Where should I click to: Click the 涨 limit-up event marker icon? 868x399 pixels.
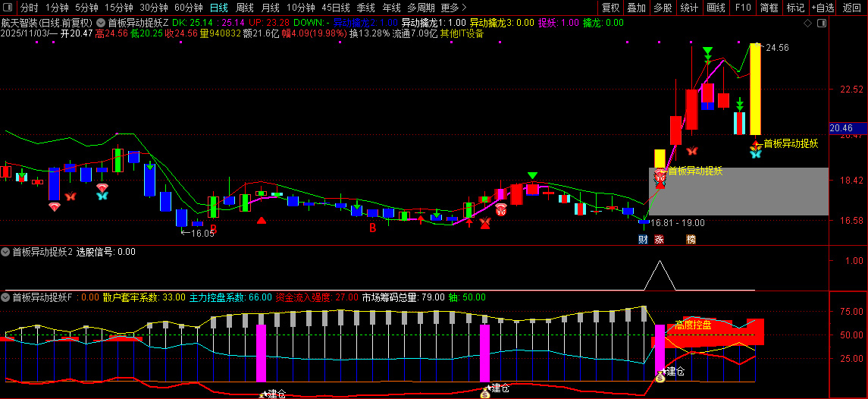point(660,240)
